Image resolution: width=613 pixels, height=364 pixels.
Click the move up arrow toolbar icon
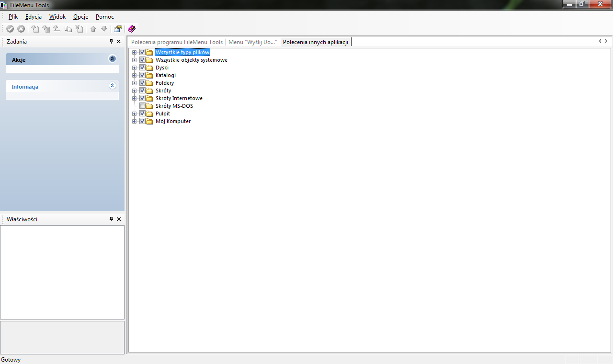click(x=93, y=29)
